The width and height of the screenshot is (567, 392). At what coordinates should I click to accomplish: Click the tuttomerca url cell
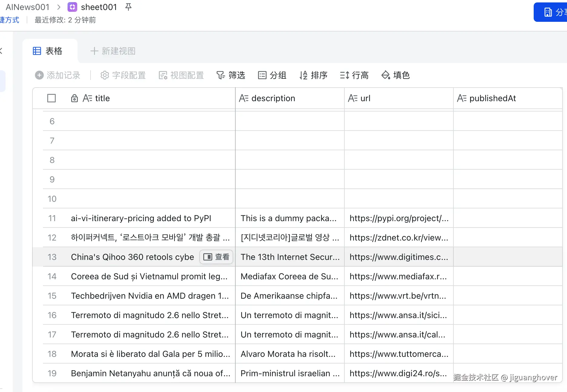click(x=399, y=354)
